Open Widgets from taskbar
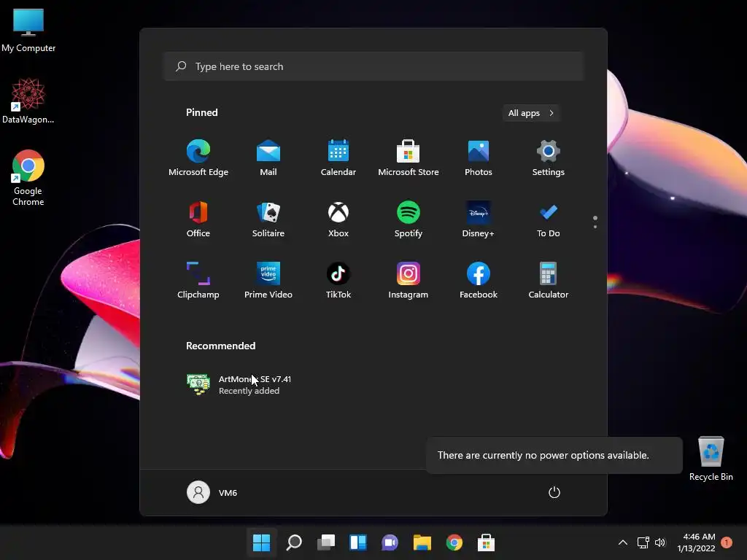 (358, 542)
